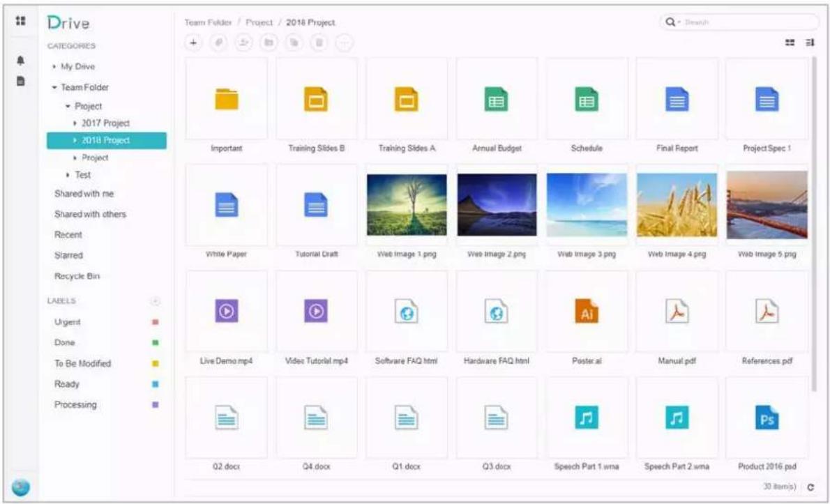Screen dimensions: 830x504
Task: Go to Team Folder breadcrumb
Action: (208, 22)
